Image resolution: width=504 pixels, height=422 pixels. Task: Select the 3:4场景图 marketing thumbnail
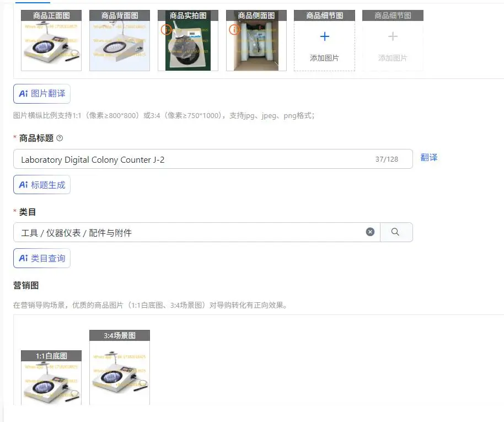click(x=120, y=367)
